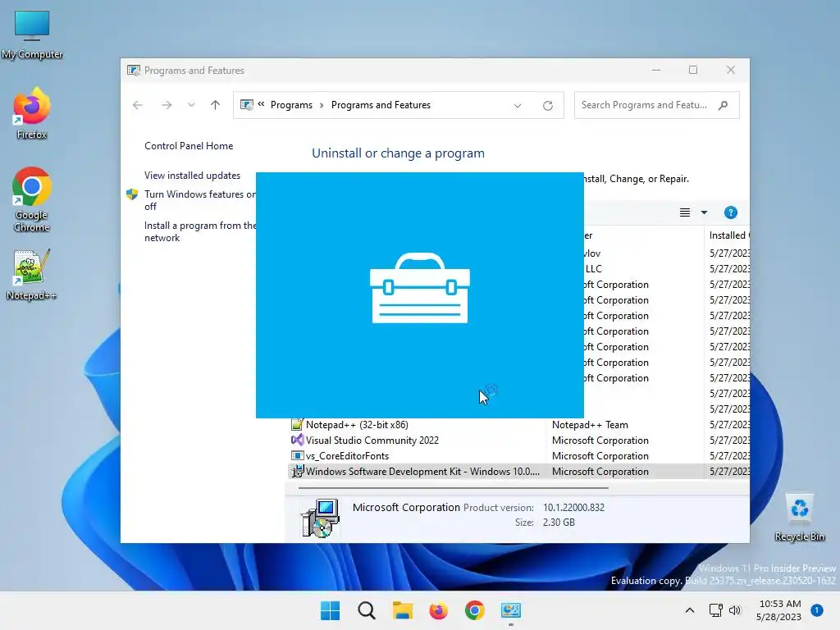Click Programs and Features breadcrumb
840x630 pixels.
click(381, 105)
